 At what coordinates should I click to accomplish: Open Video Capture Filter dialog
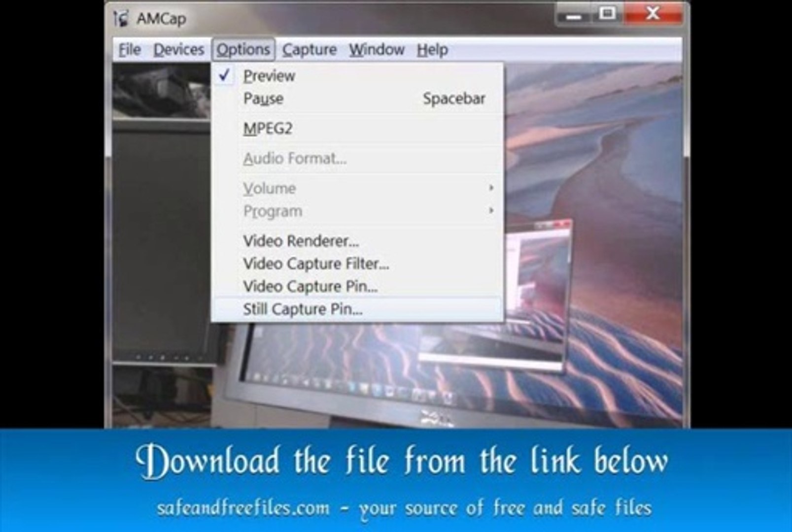pyautogui.click(x=358, y=264)
